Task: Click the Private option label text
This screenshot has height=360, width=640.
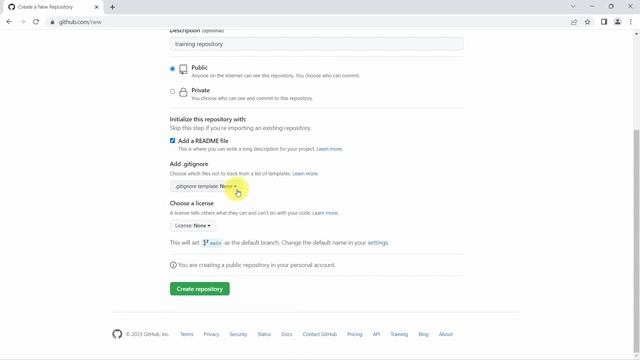Action: click(200, 90)
